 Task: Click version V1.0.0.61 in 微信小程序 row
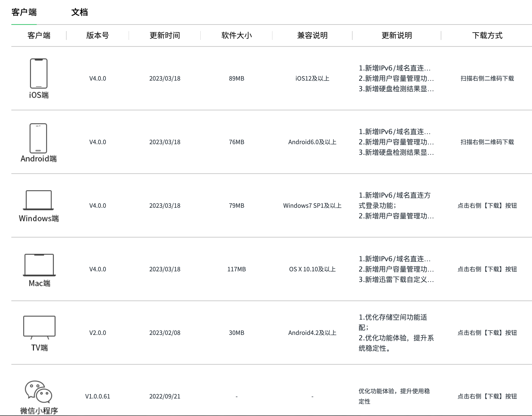tap(98, 397)
